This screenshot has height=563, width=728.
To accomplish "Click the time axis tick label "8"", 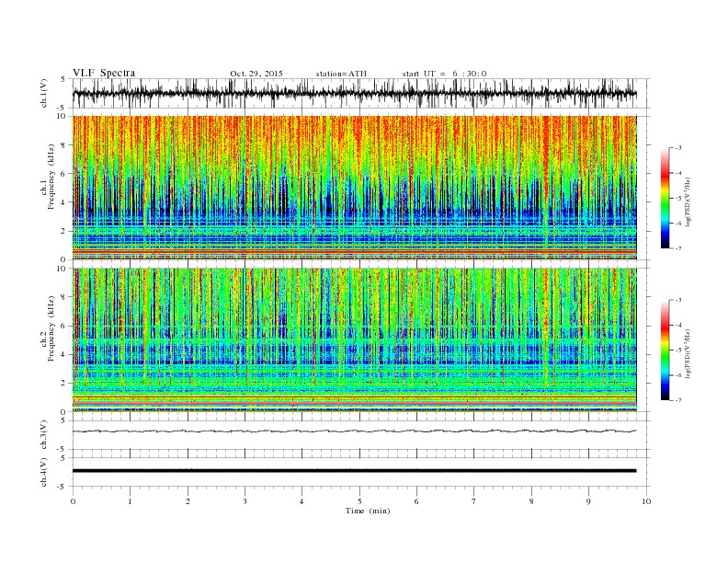I will click(531, 501).
